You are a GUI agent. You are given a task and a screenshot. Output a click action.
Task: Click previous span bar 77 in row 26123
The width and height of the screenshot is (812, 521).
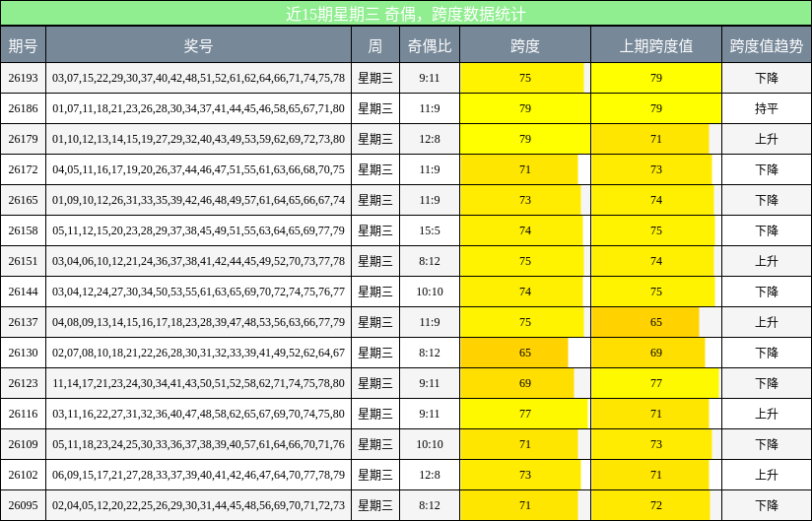(x=655, y=383)
